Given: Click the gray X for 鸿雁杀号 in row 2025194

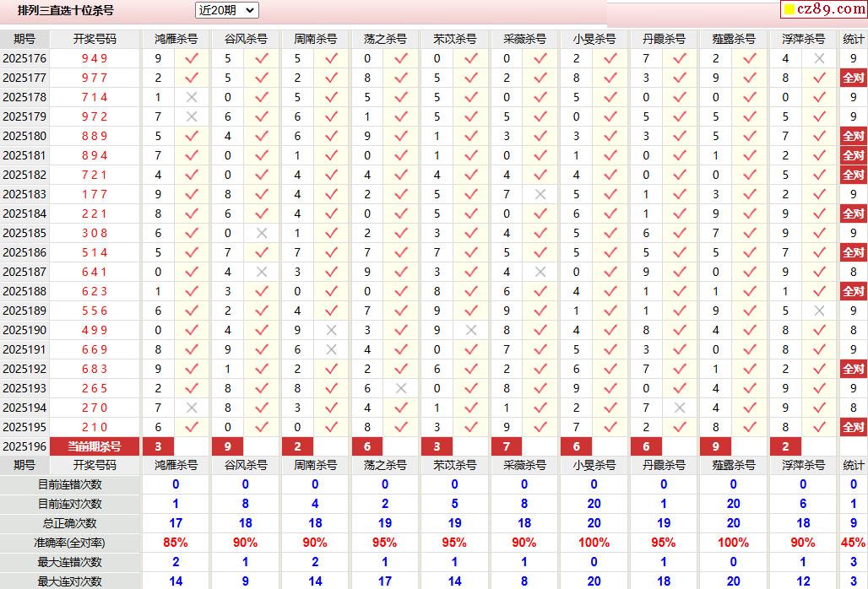Looking at the screenshot, I should pos(192,408).
